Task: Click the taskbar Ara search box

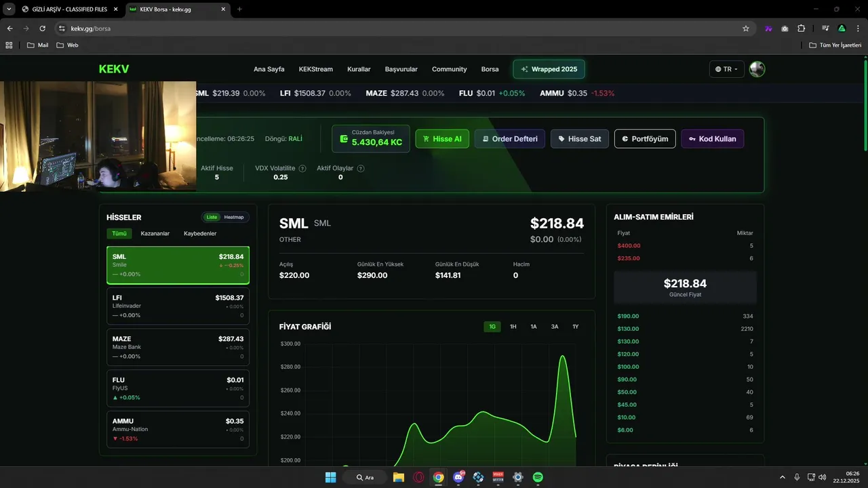Action: point(364,477)
